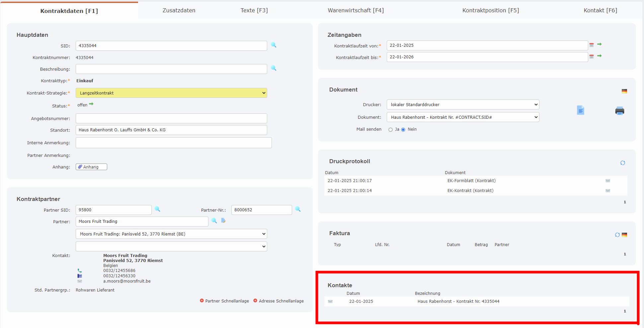The width and height of the screenshot is (644, 328).
Task: Click the German flag icon in Dokument panel
Action: pyautogui.click(x=624, y=91)
